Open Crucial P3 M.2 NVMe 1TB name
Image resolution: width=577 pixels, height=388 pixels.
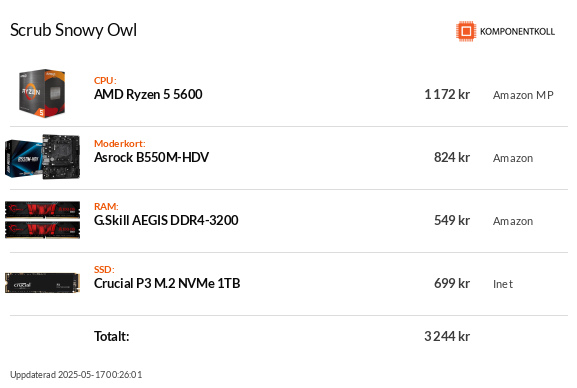coord(167,283)
